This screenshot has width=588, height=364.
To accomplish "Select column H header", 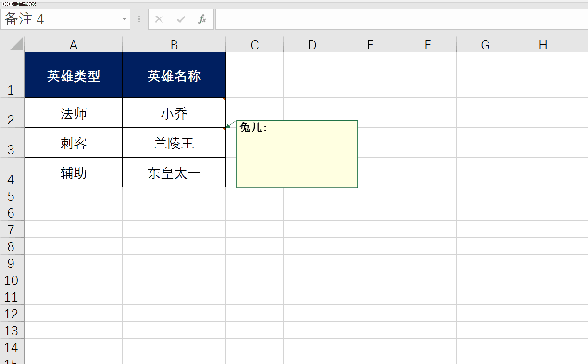I will coord(543,45).
